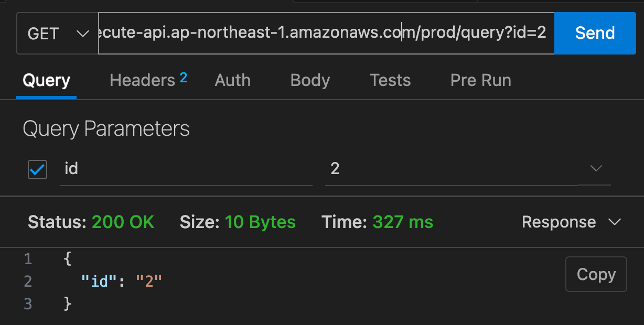Uncheck the id query parameter checkbox

(37, 169)
